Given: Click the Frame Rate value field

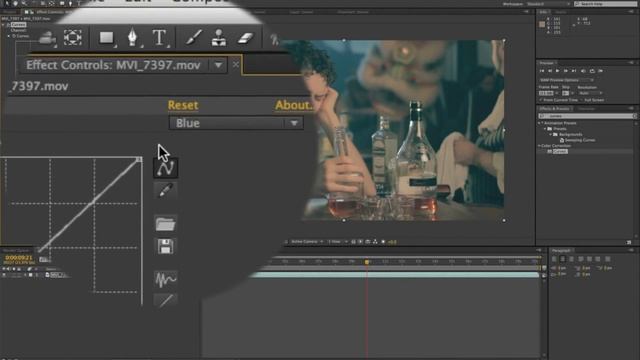Looking at the screenshot, I should tap(546, 93).
